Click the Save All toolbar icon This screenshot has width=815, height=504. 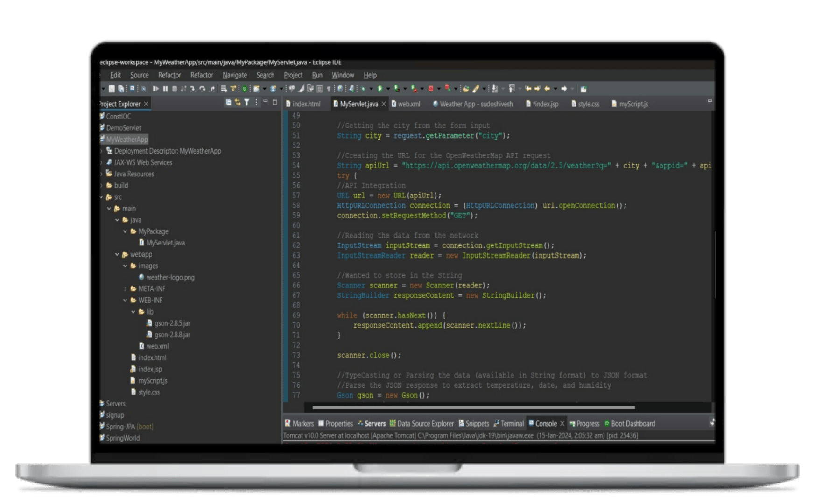click(x=121, y=89)
